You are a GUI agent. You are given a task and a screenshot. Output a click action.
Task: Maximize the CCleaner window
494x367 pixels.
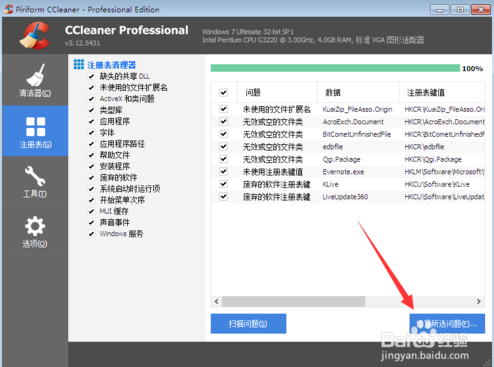460,10
